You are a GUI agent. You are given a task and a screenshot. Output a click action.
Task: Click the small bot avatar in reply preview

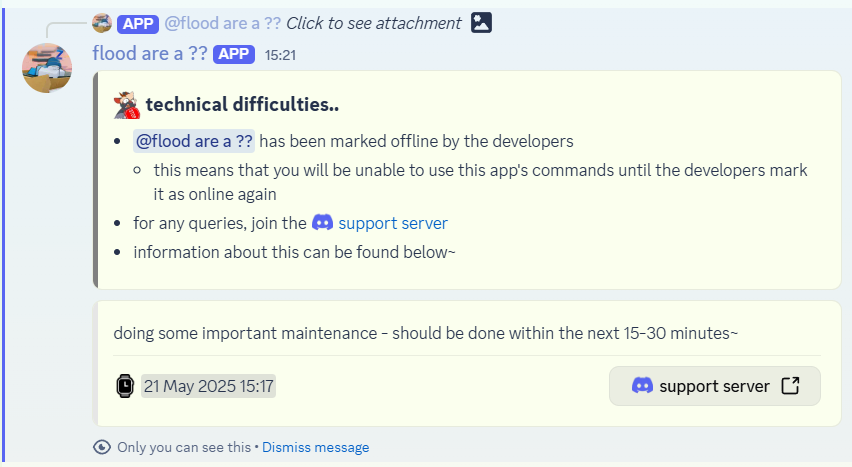[102, 23]
